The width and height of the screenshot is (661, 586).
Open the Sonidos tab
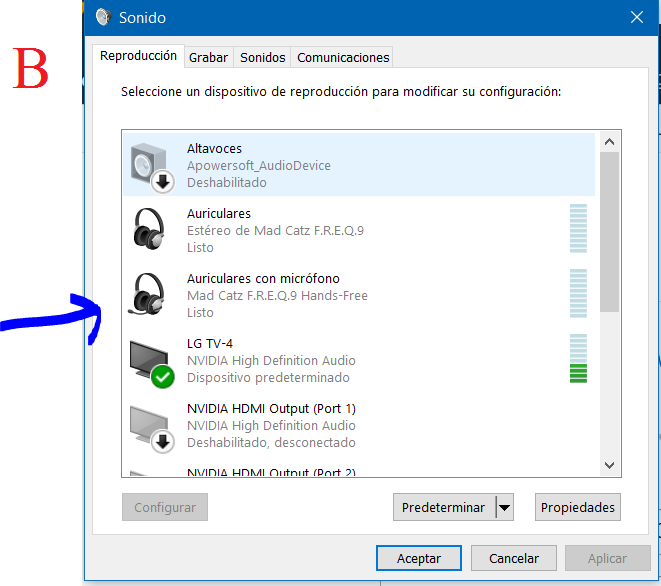click(x=263, y=57)
